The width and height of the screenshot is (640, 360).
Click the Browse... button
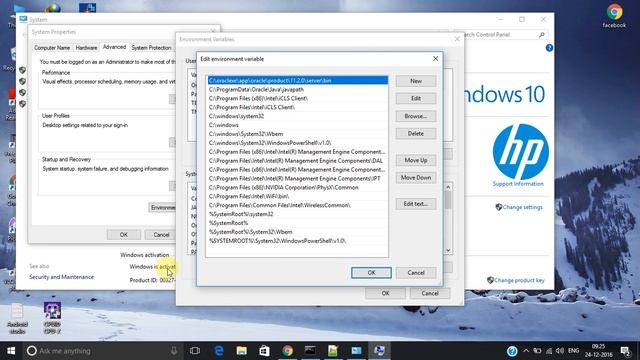click(x=416, y=116)
